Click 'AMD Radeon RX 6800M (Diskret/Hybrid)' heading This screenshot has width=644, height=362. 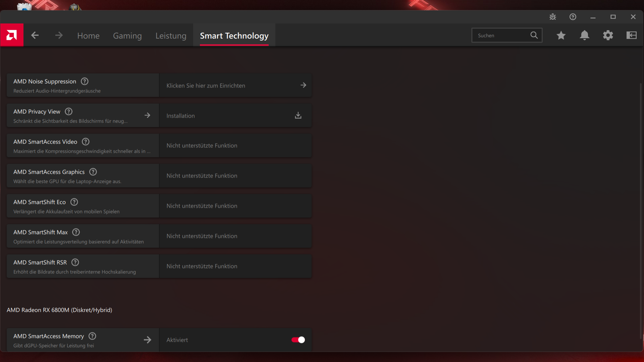tap(59, 310)
